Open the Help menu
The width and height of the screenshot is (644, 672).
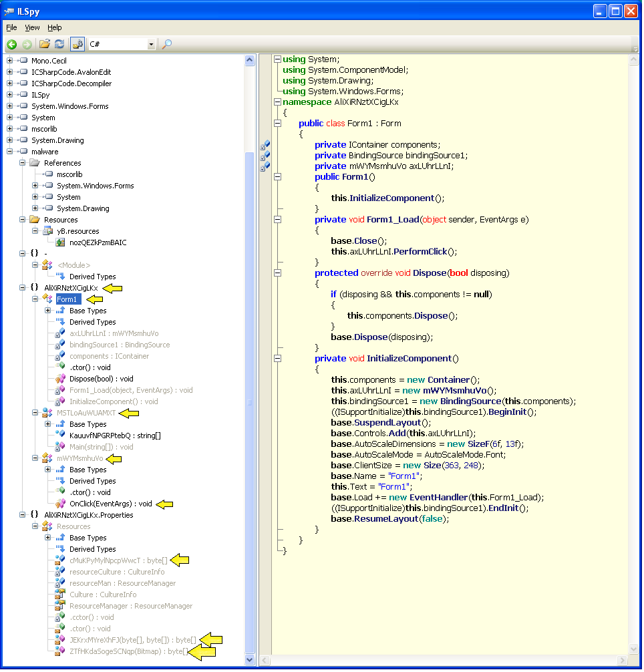click(54, 27)
